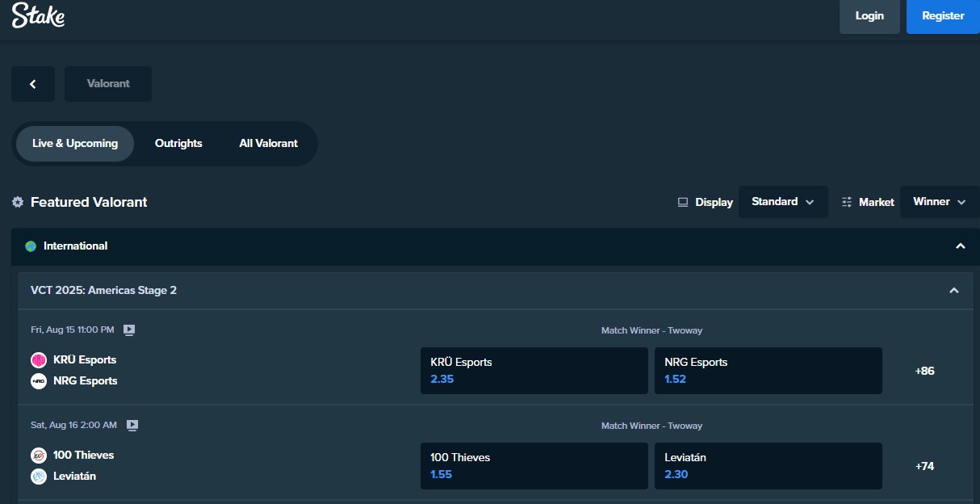The height and width of the screenshot is (504, 980).
Task: Open the Standard display dropdown
Action: (783, 202)
